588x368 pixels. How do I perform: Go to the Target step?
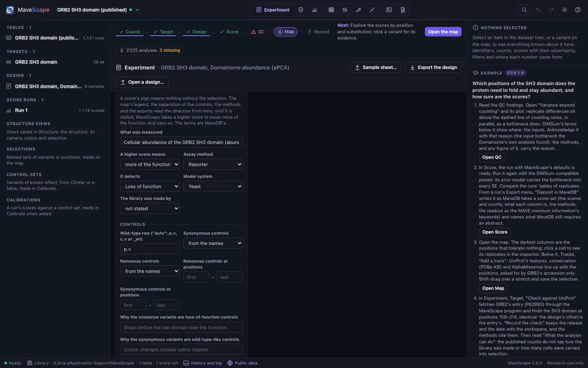(163, 32)
